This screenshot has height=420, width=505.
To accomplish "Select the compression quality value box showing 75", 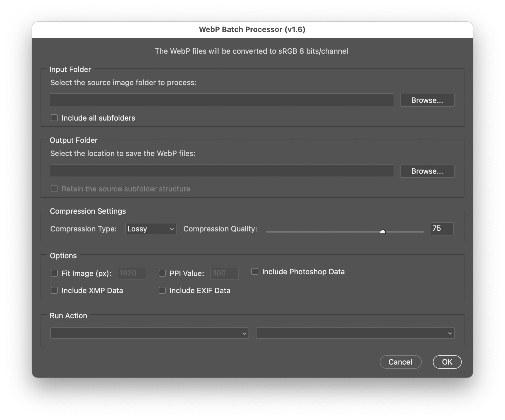I will pos(442,229).
